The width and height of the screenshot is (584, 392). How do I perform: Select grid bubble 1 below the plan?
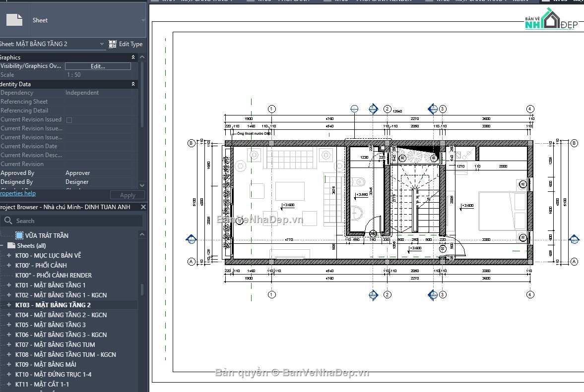(271, 294)
